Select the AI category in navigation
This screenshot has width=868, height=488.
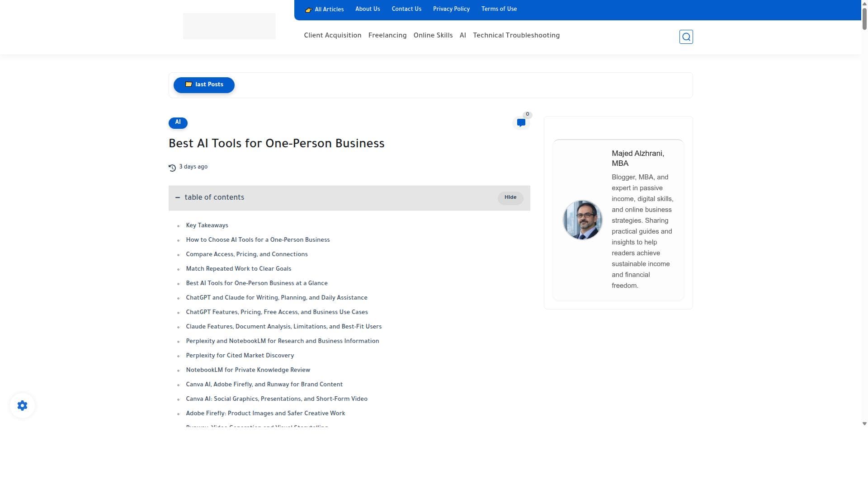pos(463,35)
